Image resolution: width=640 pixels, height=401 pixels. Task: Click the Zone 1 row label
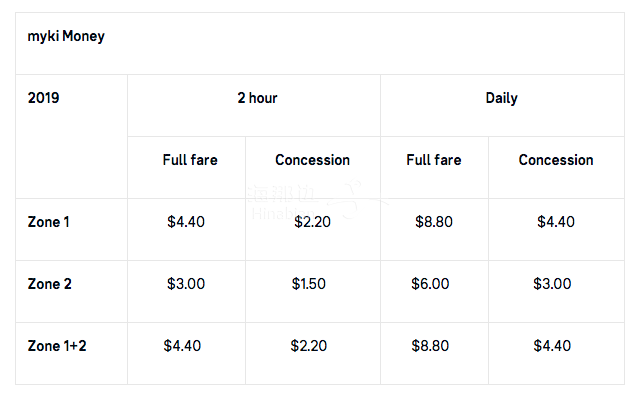(49, 222)
